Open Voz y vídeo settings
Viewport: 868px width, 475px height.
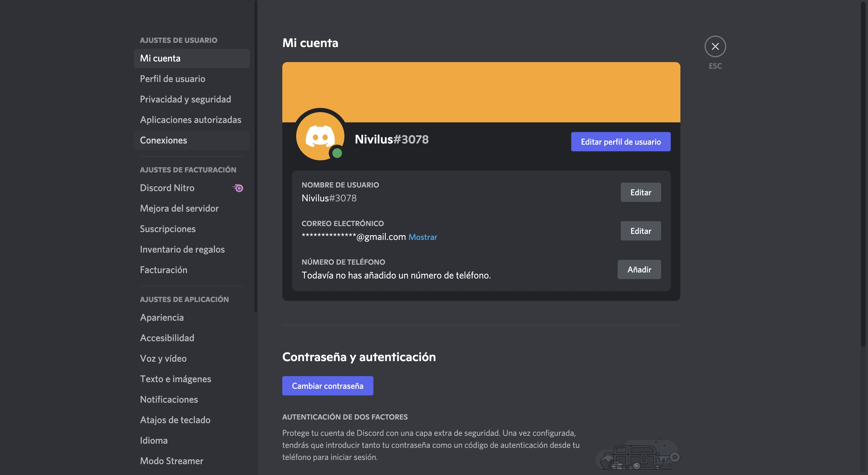click(x=163, y=359)
